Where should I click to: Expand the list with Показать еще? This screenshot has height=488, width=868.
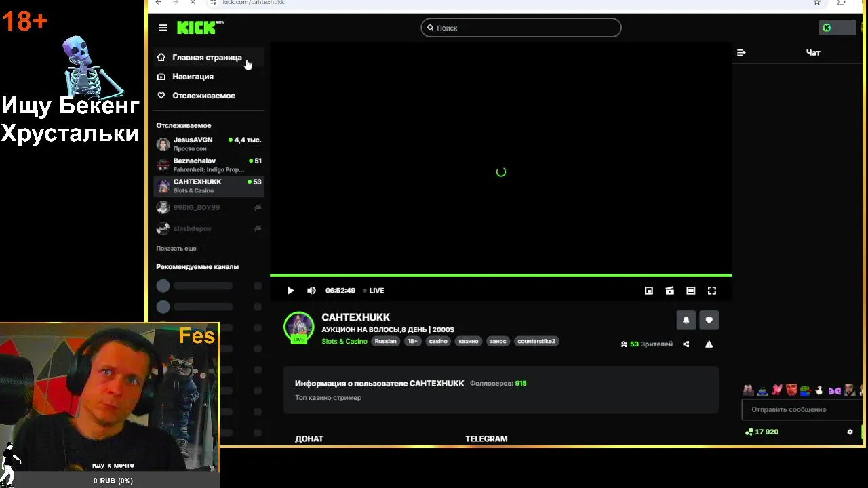[x=176, y=249]
